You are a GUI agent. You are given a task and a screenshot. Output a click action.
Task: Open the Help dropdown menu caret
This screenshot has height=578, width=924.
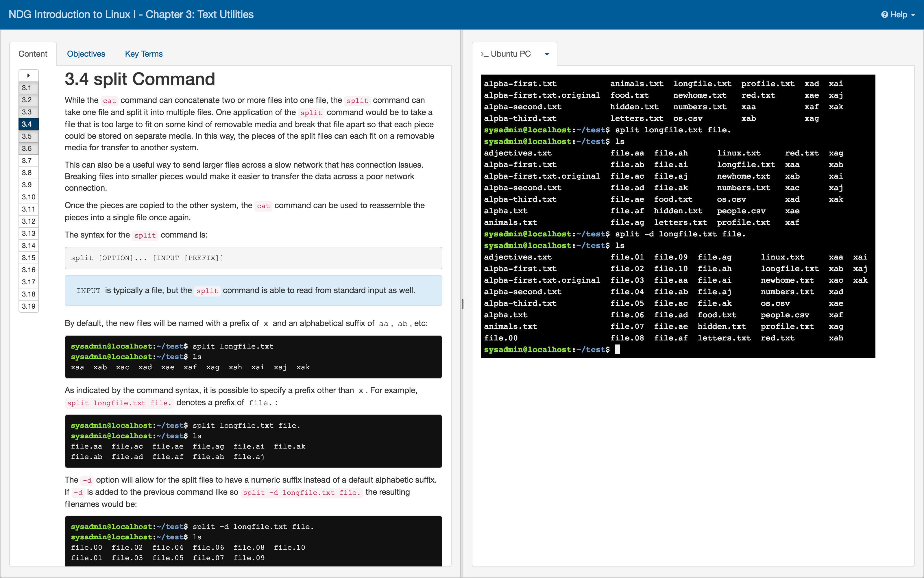(x=913, y=15)
